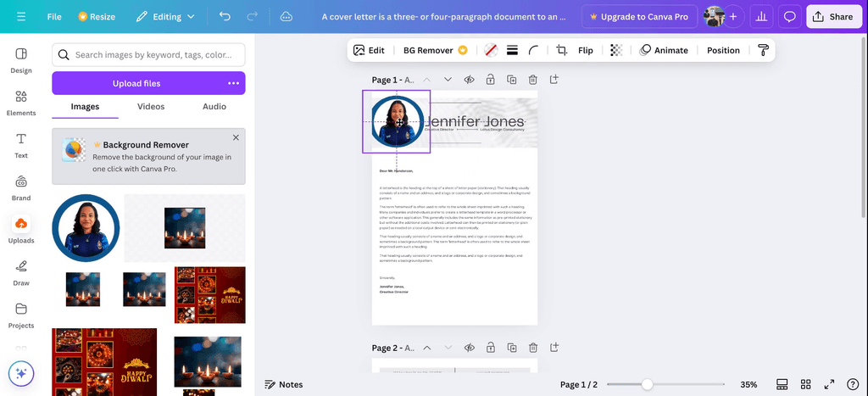Screen dimensions: 868x396
Task: Collapse Page 2 using the up chevron
Action: [427, 348]
